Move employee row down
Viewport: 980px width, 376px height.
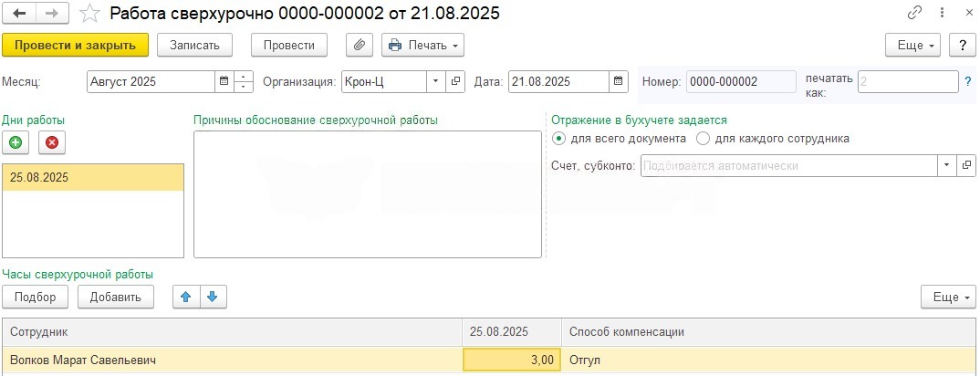tap(212, 297)
